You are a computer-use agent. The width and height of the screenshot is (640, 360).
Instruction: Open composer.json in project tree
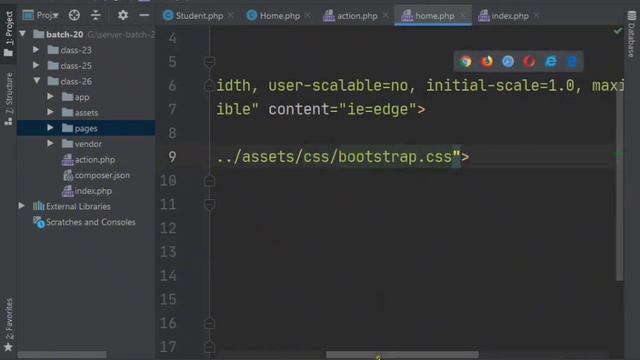coord(86,175)
